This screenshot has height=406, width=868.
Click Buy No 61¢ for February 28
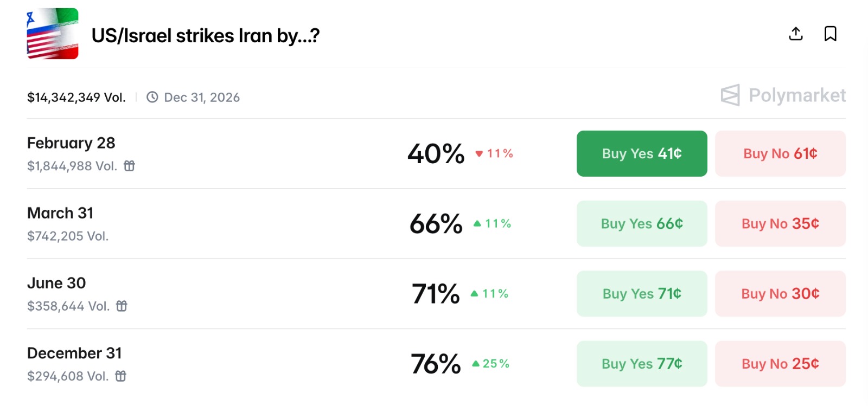pyautogui.click(x=780, y=153)
